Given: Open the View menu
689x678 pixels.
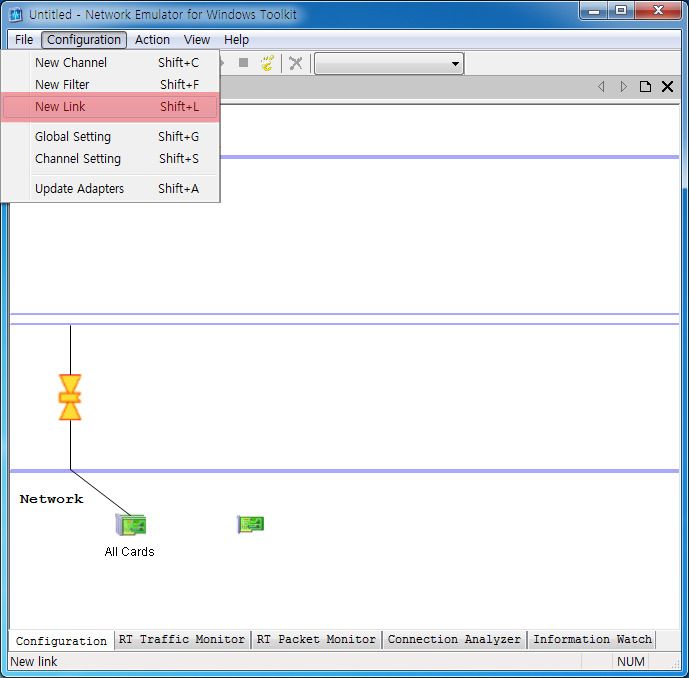Looking at the screenshot, I should (x=196, y=40).
